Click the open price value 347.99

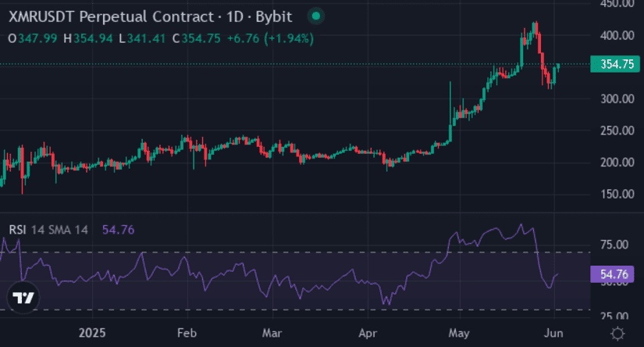[37, 38]
